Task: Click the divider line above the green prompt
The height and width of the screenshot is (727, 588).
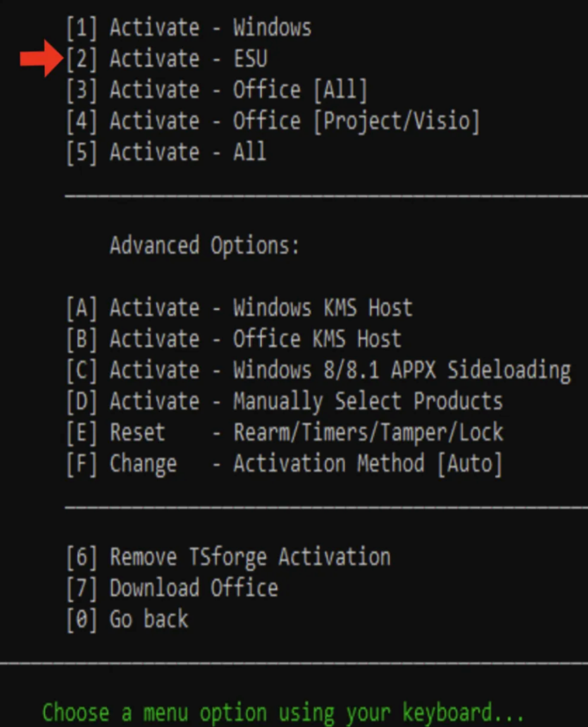Action: coord(294,663)
